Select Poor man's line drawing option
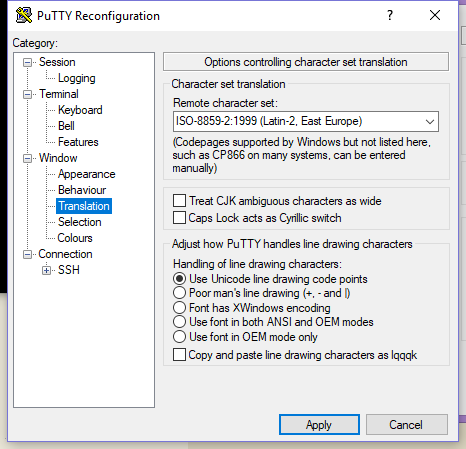The width and height of the screenshot is (466, 449). pyautogui.click(x=179, y=293)
